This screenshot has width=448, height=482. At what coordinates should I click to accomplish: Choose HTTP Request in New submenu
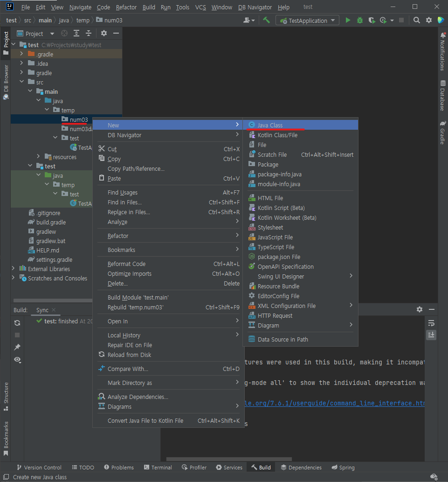[x=301, y=316]
